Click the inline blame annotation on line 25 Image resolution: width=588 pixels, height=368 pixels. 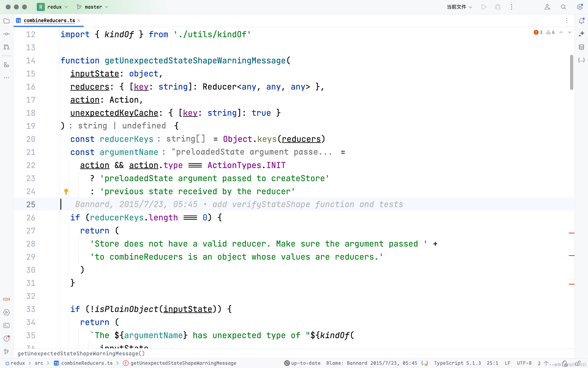pyautogui.click(x=239, y=204)
